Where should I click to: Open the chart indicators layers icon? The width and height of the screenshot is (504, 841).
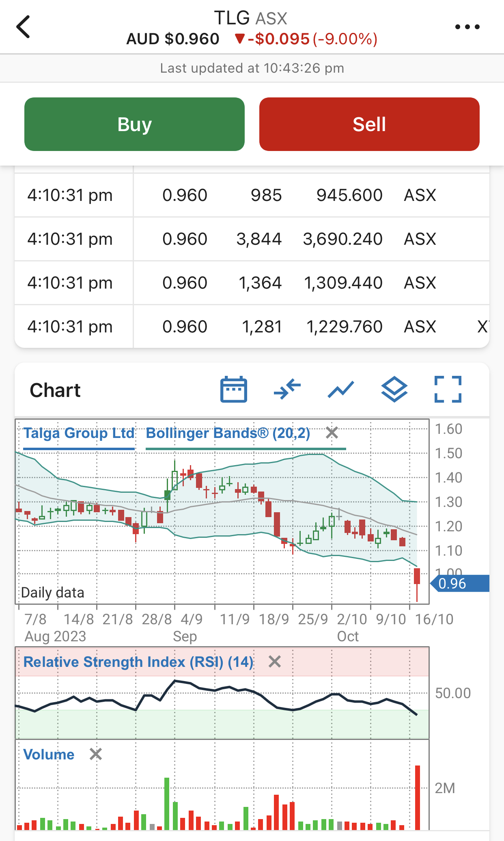[x=394, y=390]
